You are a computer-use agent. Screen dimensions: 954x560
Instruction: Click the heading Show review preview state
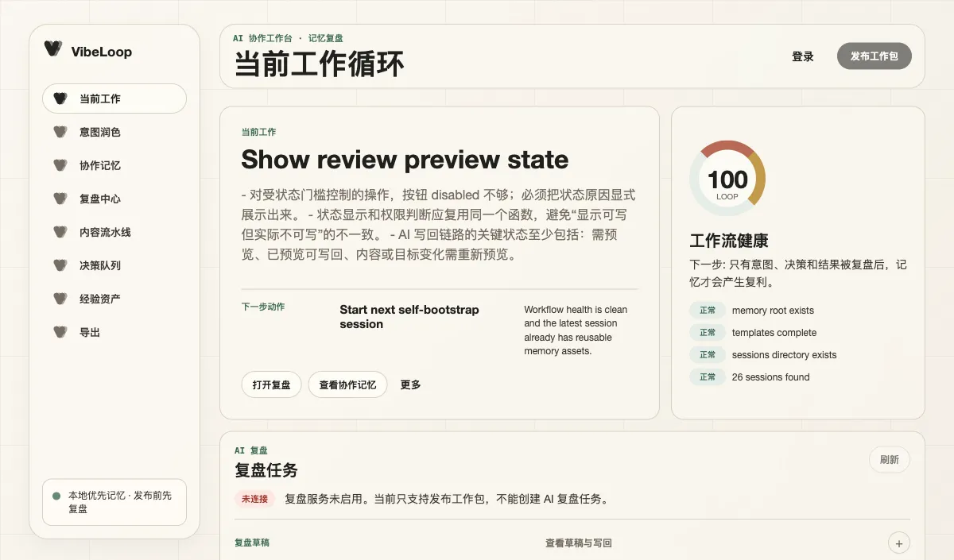coord(405,160)
